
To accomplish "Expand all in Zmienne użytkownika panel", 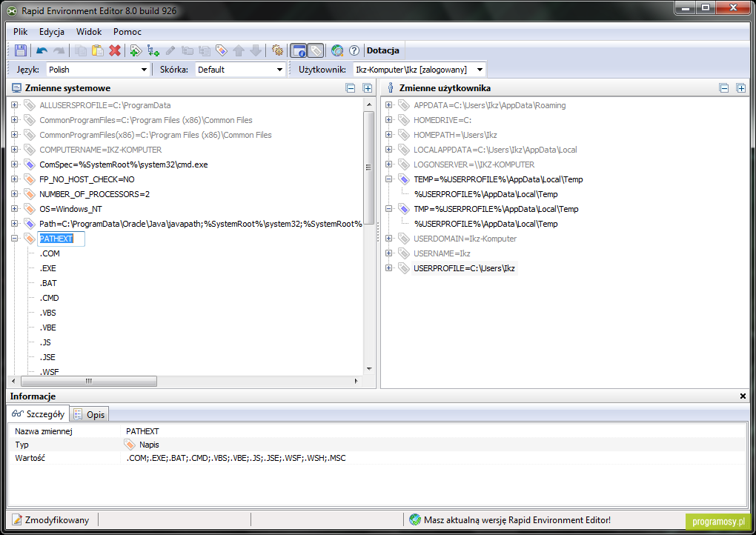I will [741, 88].
